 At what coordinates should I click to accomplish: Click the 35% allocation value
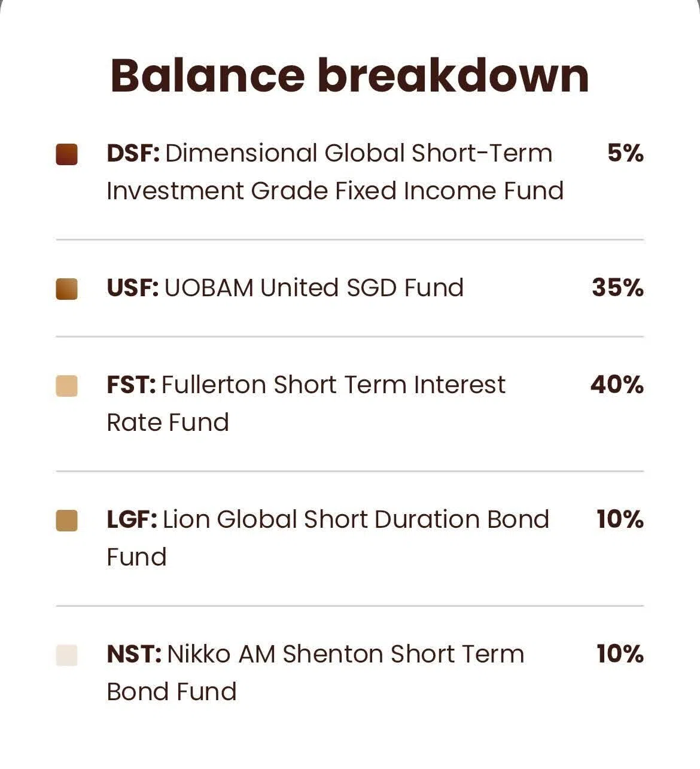pos(617,288)
